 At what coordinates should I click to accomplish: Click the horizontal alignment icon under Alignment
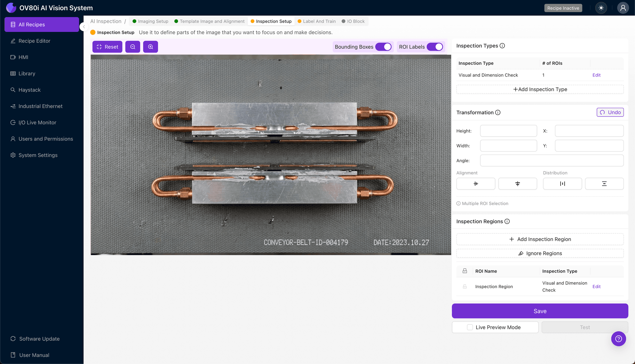coord(476,183)
